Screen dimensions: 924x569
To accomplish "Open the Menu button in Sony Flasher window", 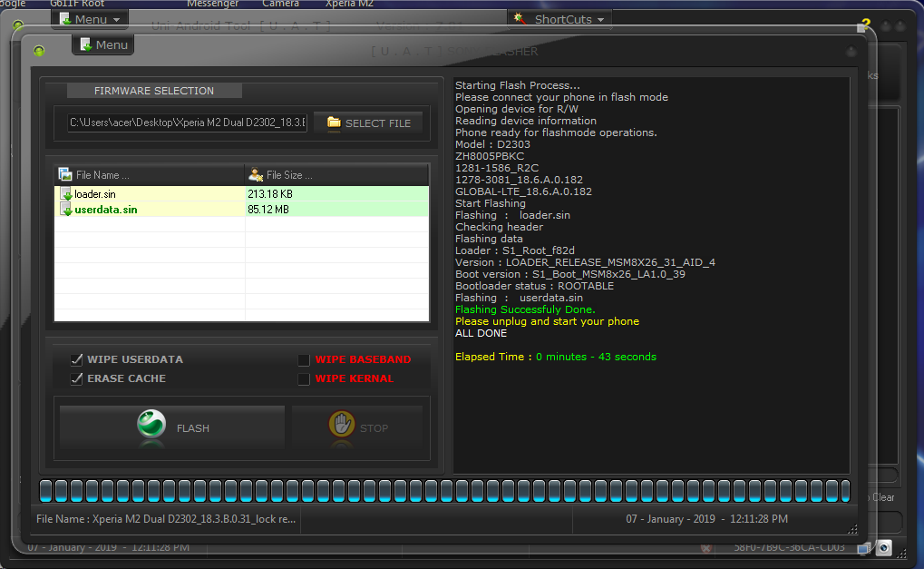I will coord(103,44).
